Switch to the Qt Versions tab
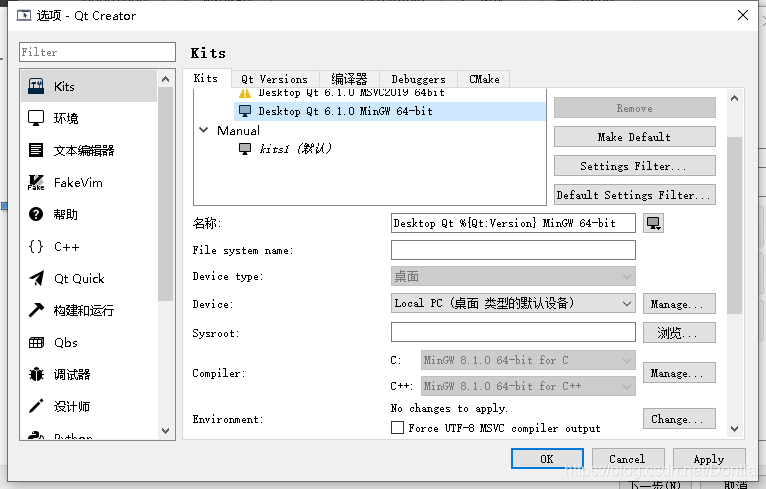This screenshot has width=766, height=489. [x=274, y=79]
